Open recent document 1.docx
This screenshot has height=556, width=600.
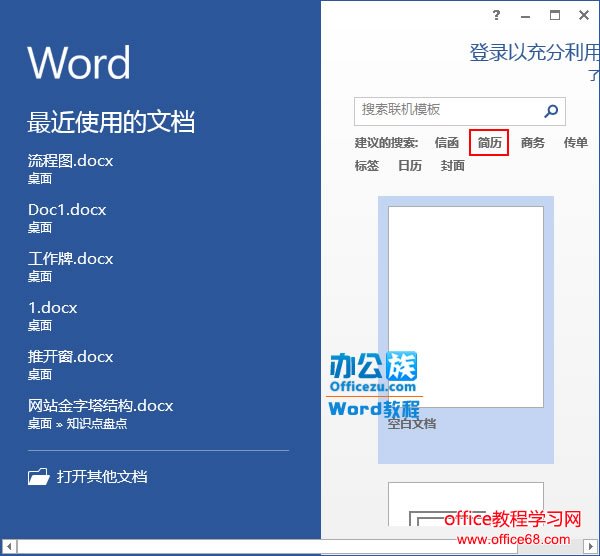(52, 307)
